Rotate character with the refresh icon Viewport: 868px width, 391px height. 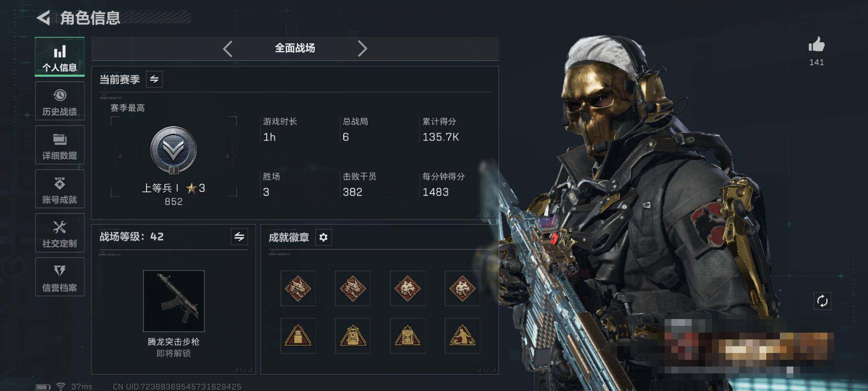822,301
